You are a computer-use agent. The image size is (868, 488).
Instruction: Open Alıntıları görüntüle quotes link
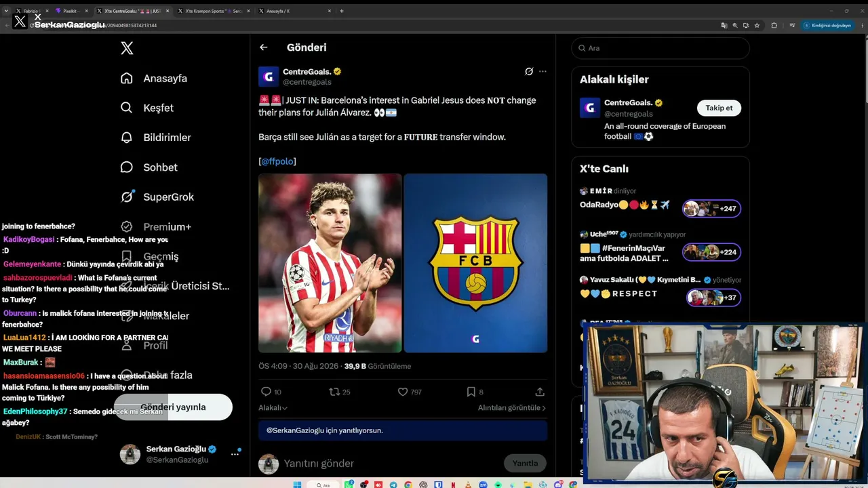[512, 408]
